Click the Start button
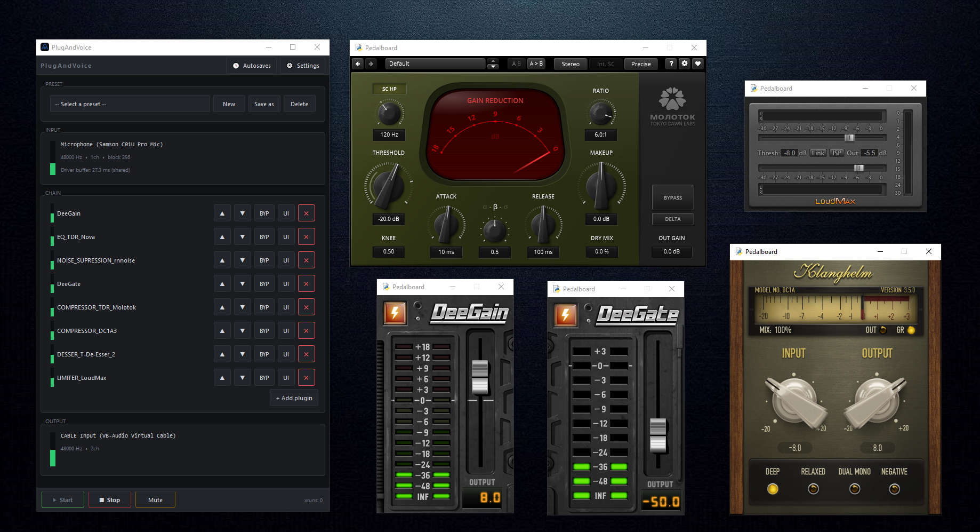The width and height of the screenshot is (980, 532). point(63,500)
